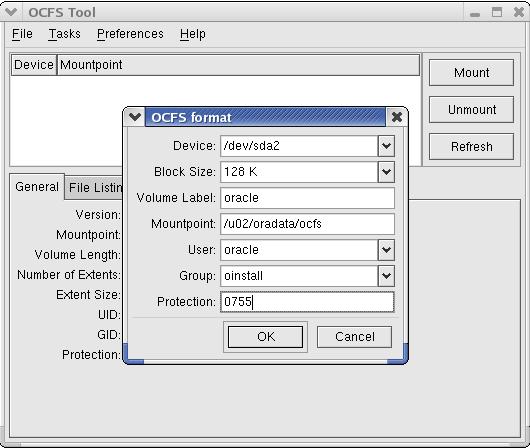Maximize the OCFS Tool window

497,12
